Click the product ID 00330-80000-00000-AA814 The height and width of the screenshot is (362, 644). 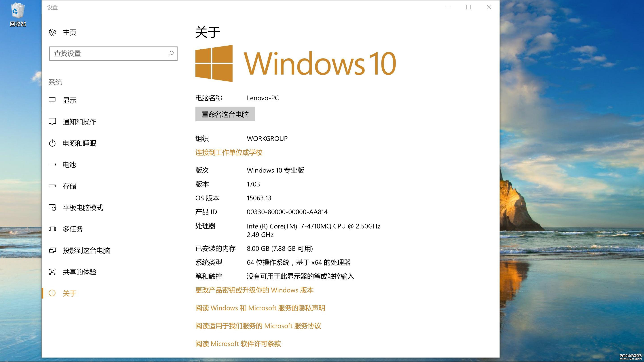[287, 212]
